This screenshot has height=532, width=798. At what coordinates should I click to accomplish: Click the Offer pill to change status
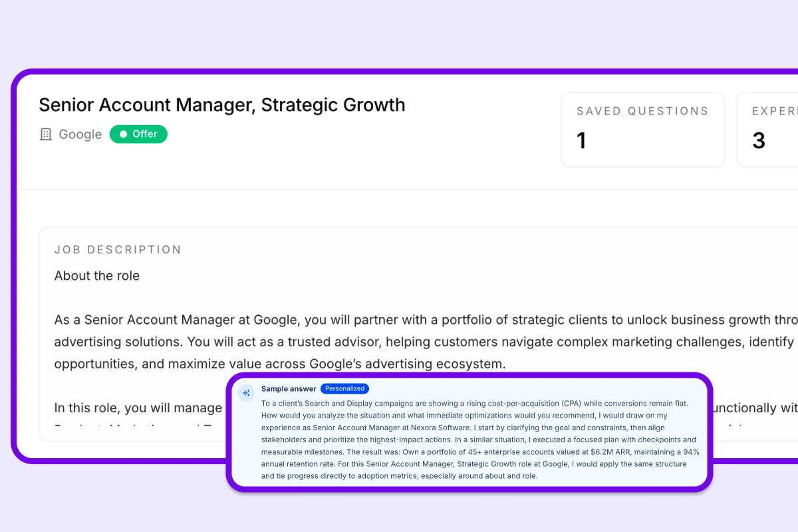point(138,134)
